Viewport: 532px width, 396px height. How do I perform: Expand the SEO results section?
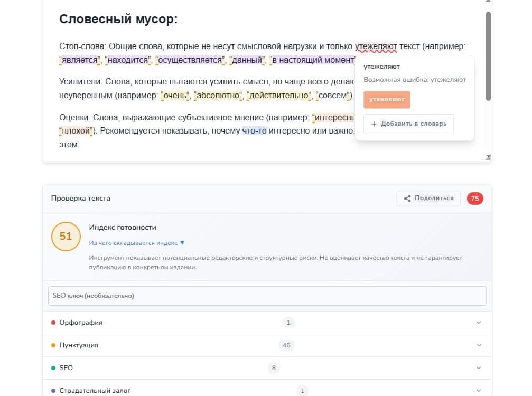point(478,367)
